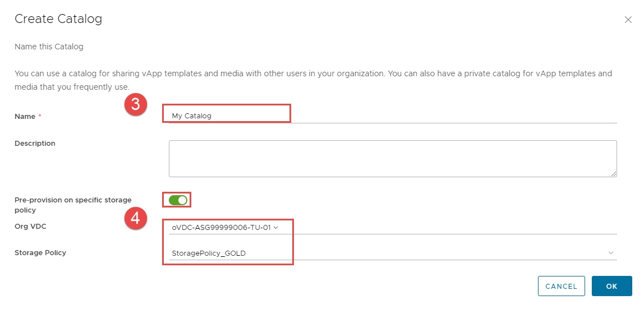Click the Storage Policy label
This screenshot has width=644, height=309.
click(40, 253)
